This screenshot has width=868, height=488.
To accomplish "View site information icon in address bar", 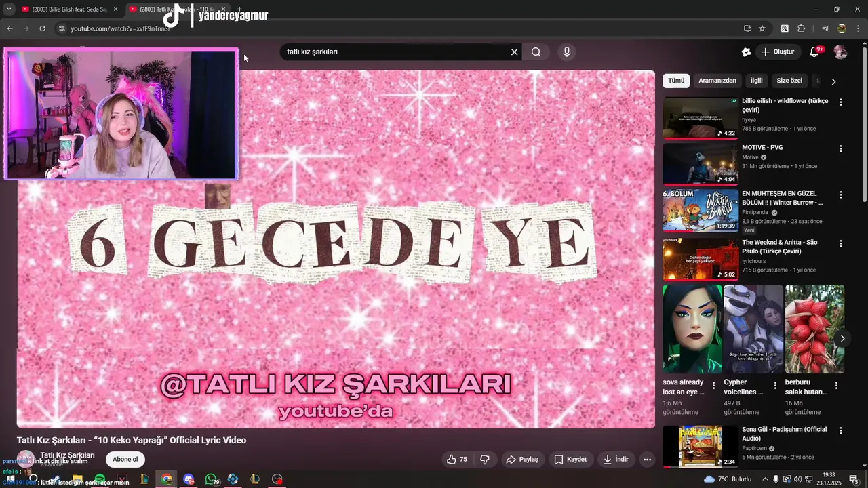I will (61, 28).
